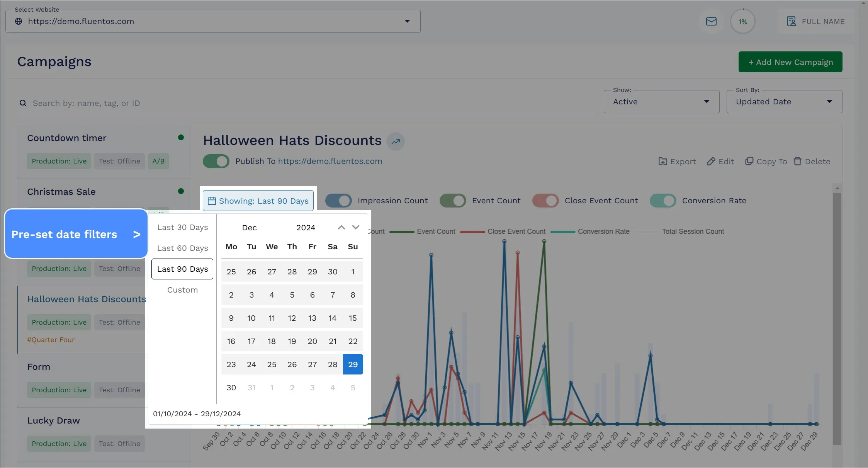Toggle Conversion Rate legend entry
The width and height of the screenshot is (868, 468).
pos(590,231)
